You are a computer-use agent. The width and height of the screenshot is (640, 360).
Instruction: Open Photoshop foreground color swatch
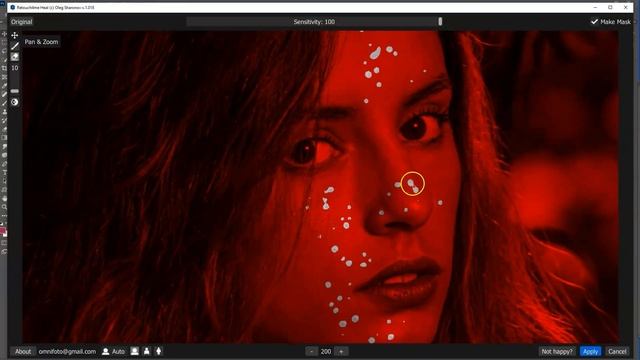[x=2, y=231]
